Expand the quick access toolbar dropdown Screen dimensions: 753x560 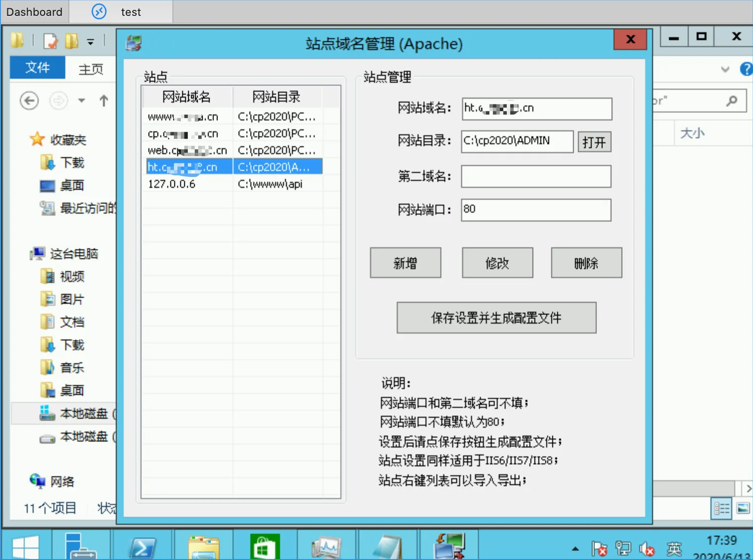coord(91,42)
